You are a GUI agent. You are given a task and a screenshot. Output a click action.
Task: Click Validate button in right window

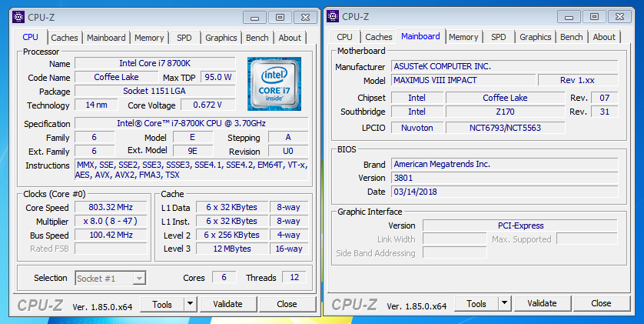542,303
